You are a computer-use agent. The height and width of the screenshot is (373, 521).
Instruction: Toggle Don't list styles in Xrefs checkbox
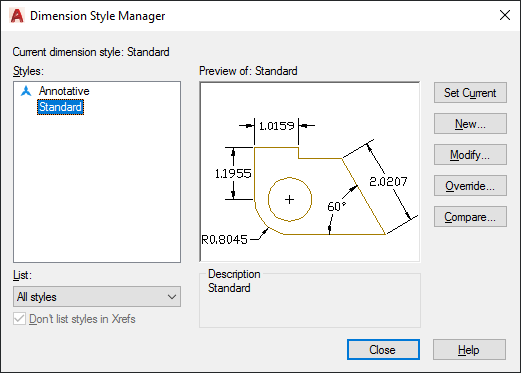click(19, 319)
